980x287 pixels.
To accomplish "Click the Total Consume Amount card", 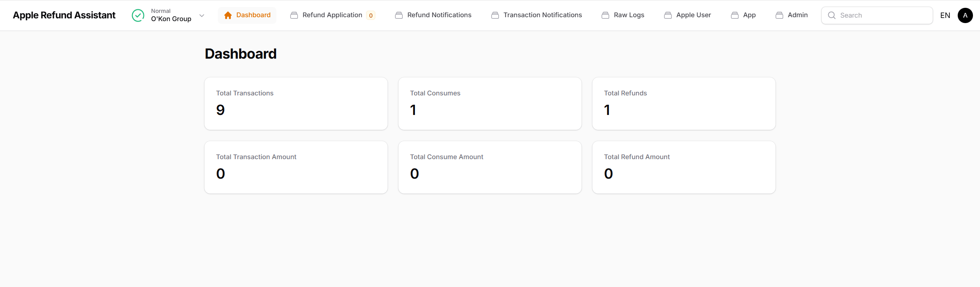I will 490,167.
